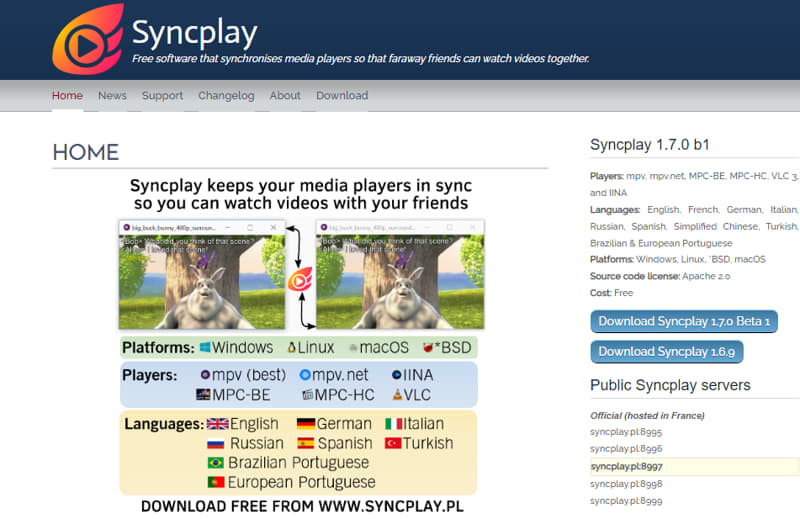The width and height of the screenshot is (800, 519).
Task: Click the mpv.net player icon
Action: pyautogui.click(x=305, y=375)
